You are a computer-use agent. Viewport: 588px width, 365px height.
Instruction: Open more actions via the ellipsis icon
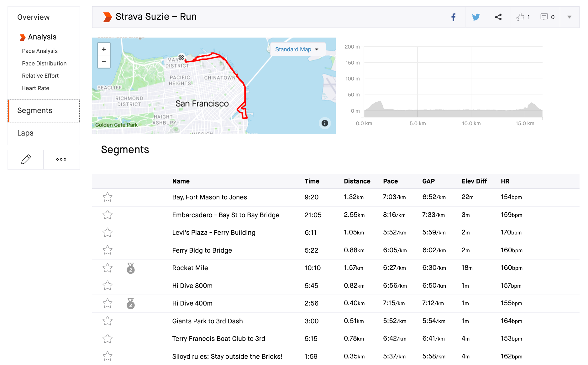click(x=61, y=159)
